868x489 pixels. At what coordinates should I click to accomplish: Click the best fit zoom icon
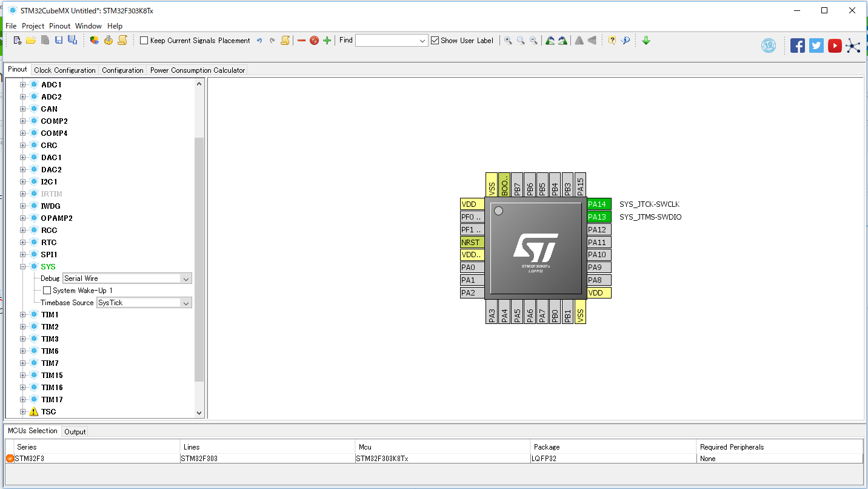520,40
